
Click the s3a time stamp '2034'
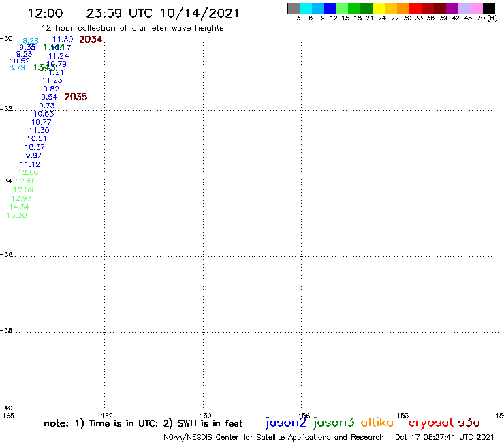point(91,40)
